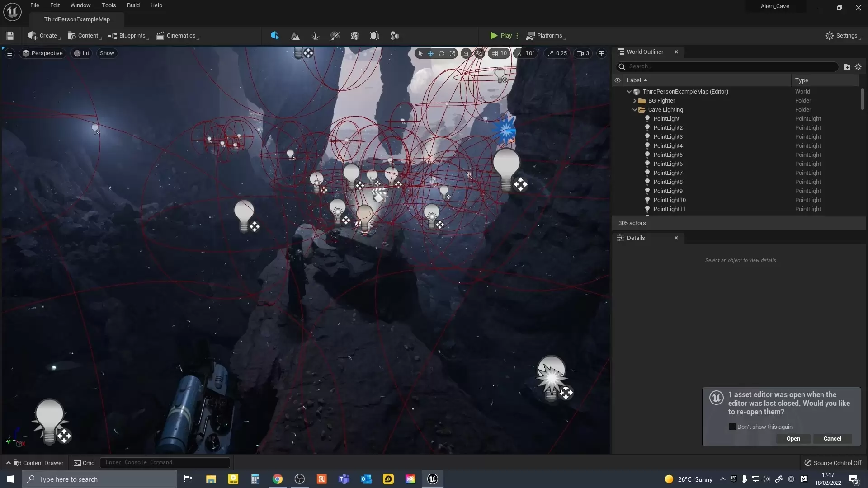
Task: Open the Perspective viewport dropdown
Action: (43, 53)
